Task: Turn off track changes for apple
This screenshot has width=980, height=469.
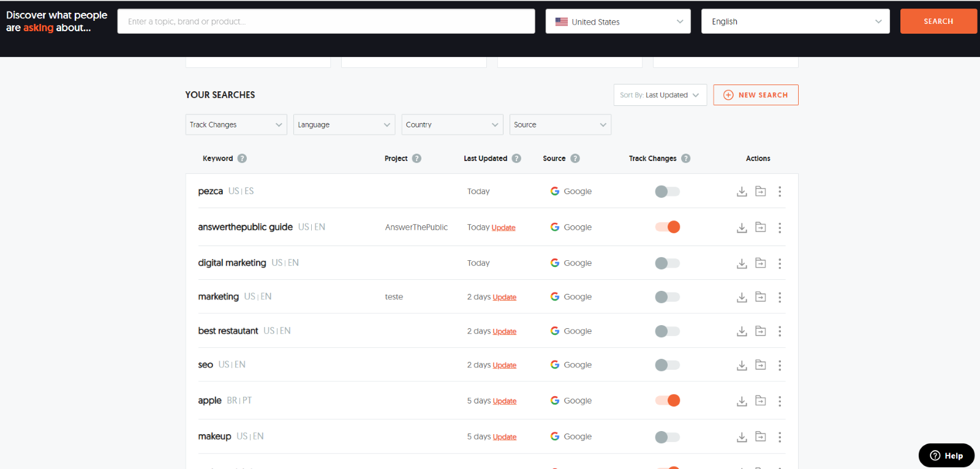Action: (x=668, y=400)
